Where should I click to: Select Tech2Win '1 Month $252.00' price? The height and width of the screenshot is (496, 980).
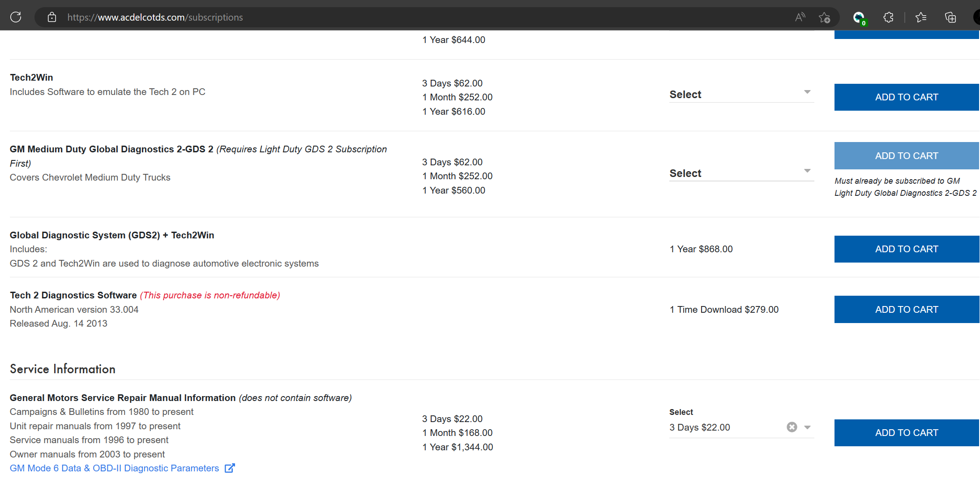(x=457, y=97)
